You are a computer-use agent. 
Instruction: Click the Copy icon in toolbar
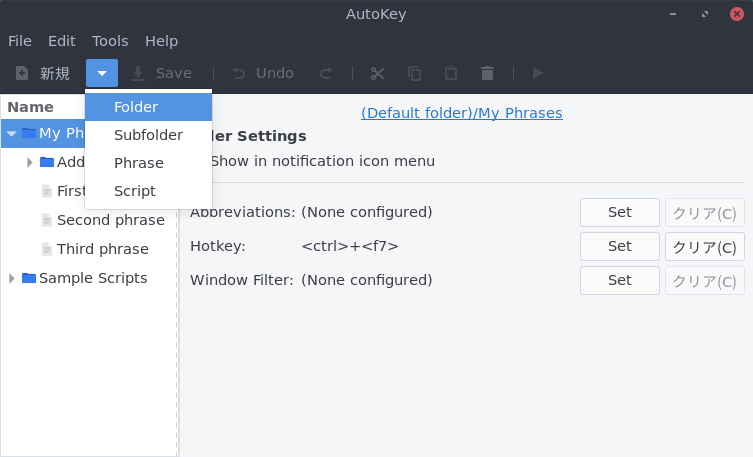[x=414, y=73]
